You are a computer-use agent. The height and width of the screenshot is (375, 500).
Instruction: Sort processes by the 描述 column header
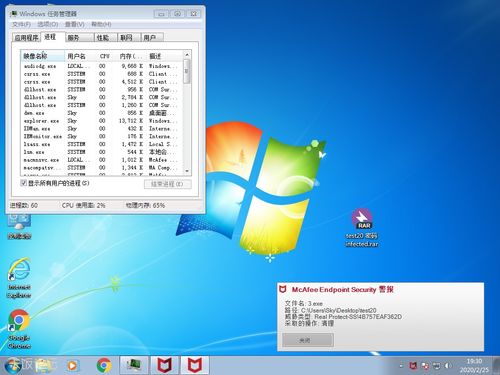164,56
